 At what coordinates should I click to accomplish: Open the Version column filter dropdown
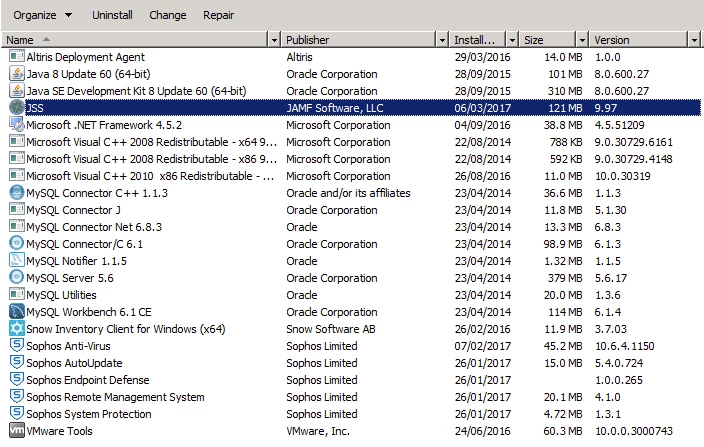coord(694,40)
